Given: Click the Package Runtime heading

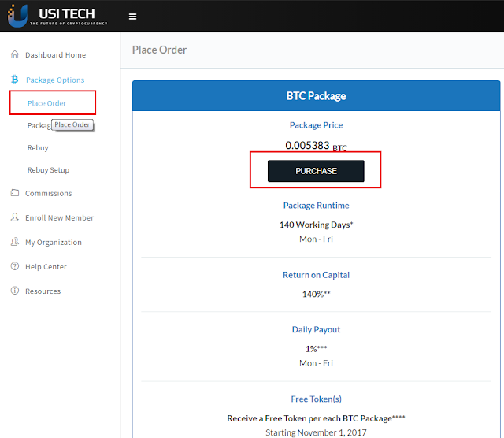Looking at the screenshot, I should (x=317, y=206).
